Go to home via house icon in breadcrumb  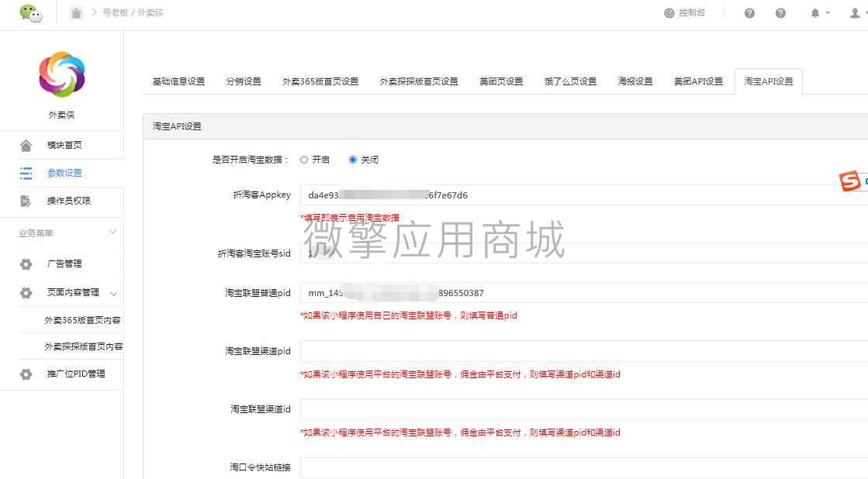(x=76, y=12)
